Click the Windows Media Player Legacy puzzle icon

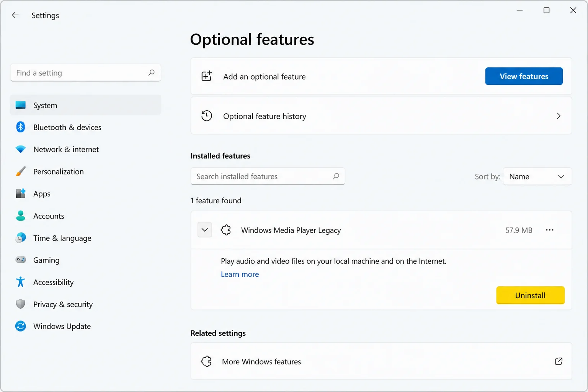click(x=226, y=230)
